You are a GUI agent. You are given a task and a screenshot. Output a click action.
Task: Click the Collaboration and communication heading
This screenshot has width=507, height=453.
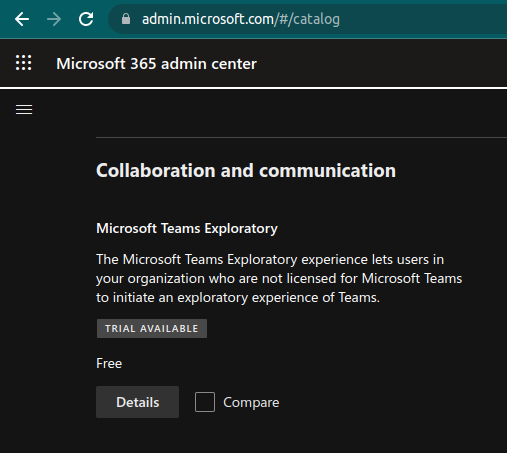[246, 171]
